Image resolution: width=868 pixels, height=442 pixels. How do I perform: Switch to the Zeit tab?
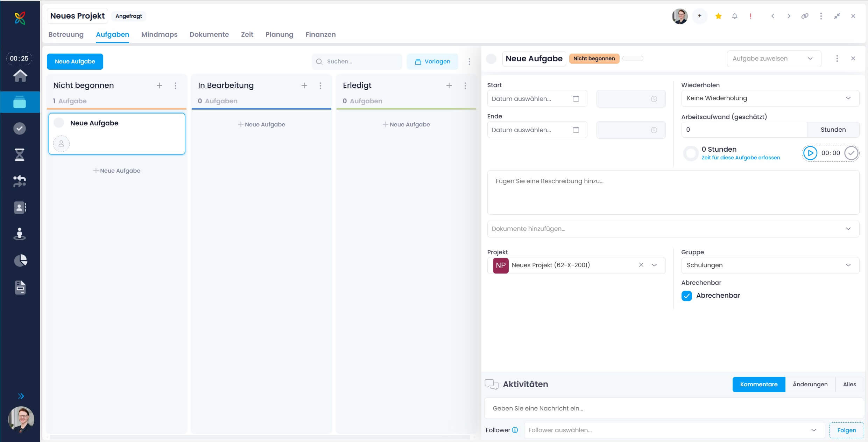point(247,34)
